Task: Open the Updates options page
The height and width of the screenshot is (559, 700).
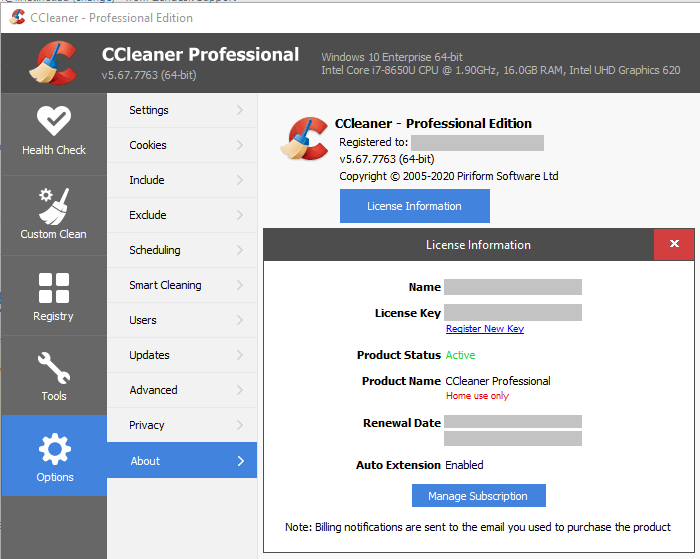Action: (149, 355)
